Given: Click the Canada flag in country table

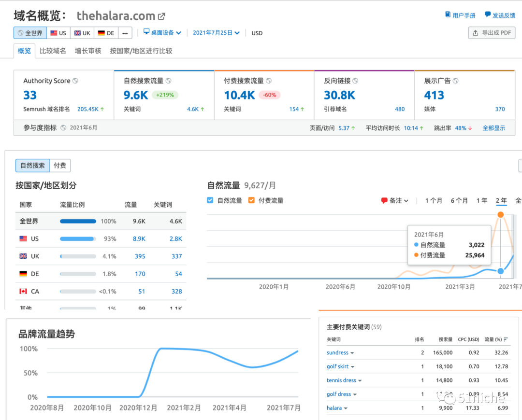Looking at the screenshot, I should [x=23, y=291].
